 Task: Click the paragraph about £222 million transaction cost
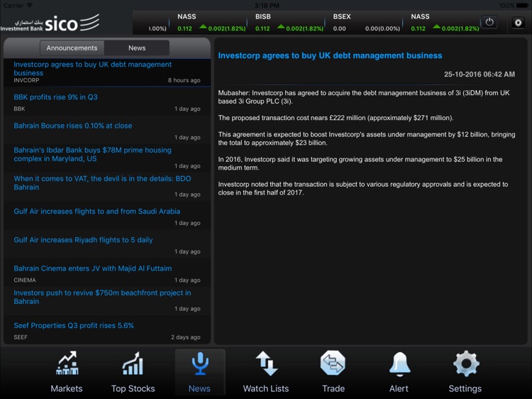336,118
